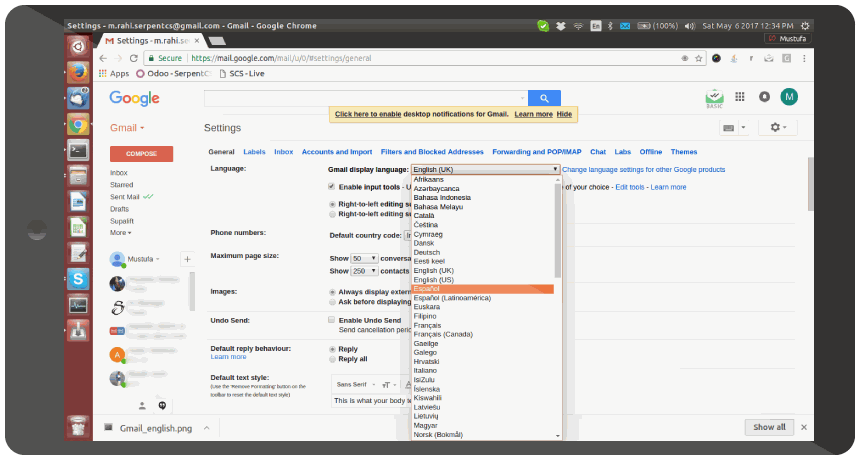
Task: Reload the page with the refresh icon
Action: click(133, 58)
